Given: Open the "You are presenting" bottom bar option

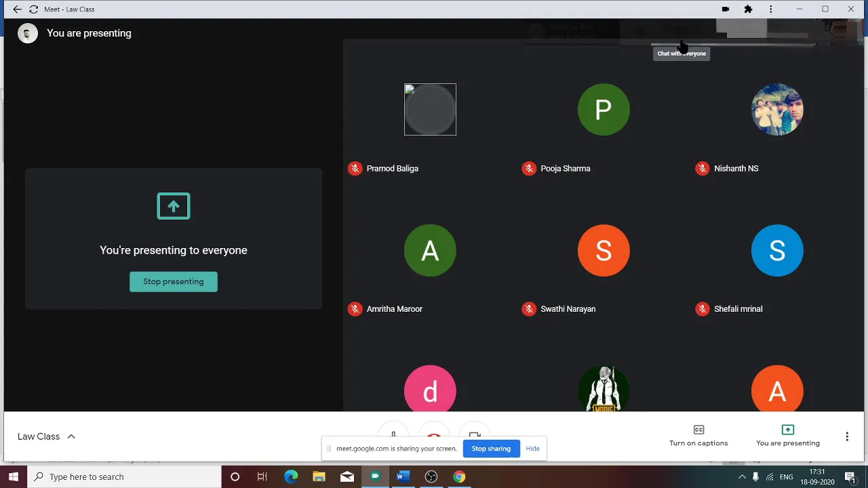Looking at the screenshot, I should click(x=788, y=436).
